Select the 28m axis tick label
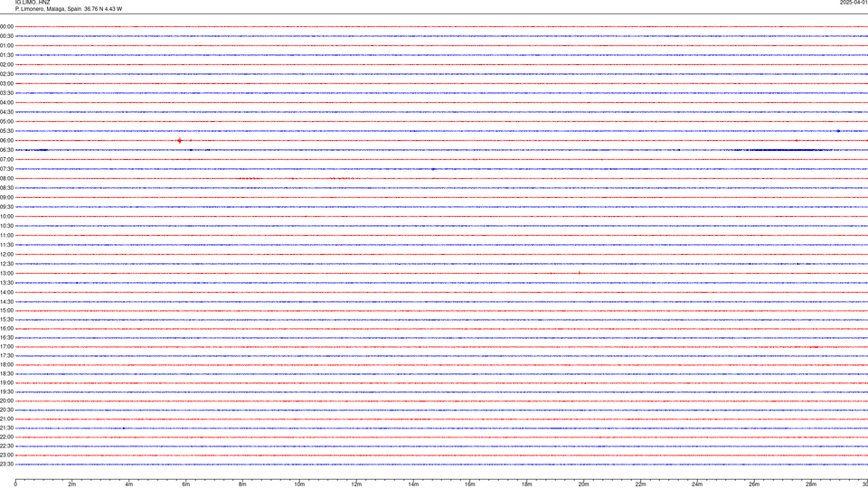Screen dimensions: 868x488 coord(811,484)
